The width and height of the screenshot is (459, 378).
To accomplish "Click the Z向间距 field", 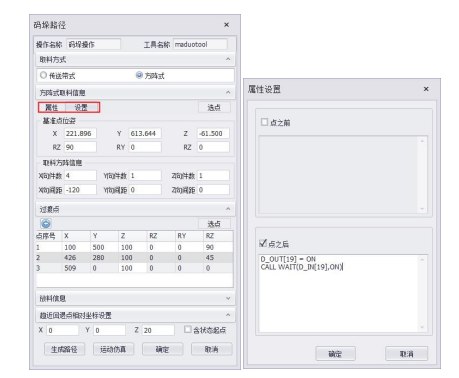I will (x=213, y=190).
